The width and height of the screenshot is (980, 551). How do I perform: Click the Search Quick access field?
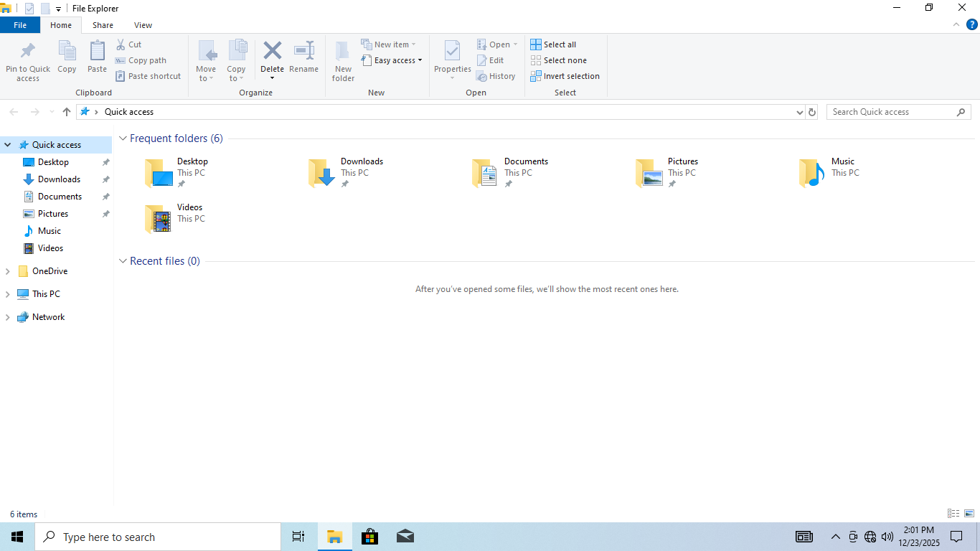click(892, 112)
